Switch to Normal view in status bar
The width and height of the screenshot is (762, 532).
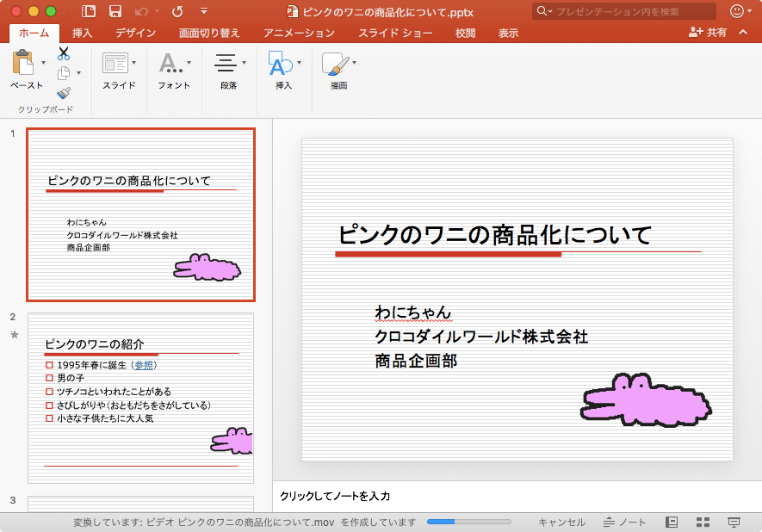(x=672, y=523)
